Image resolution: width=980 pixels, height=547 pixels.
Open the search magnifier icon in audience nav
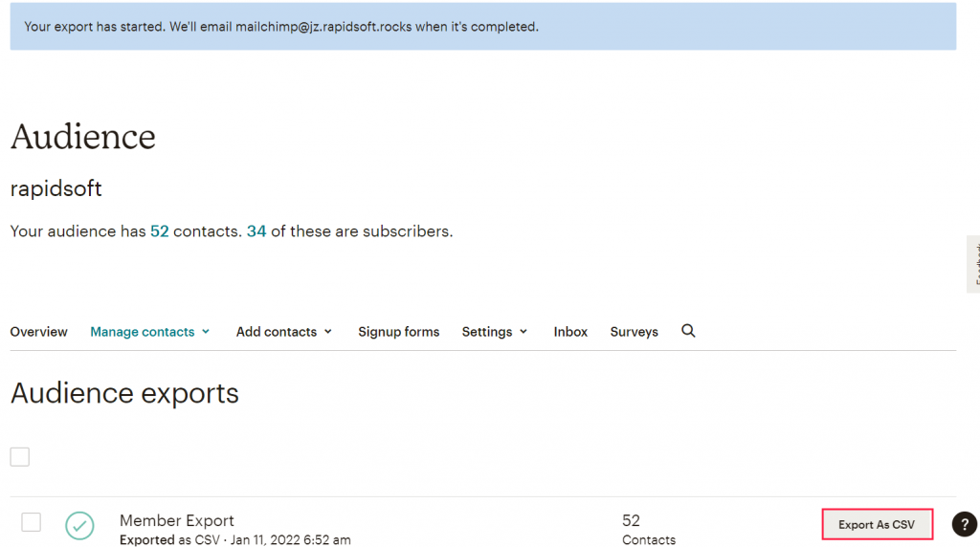click(688, 331)
